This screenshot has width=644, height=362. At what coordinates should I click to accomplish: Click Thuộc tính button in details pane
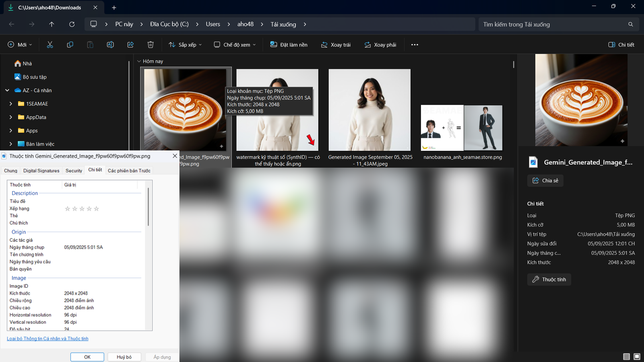(549, 280)
